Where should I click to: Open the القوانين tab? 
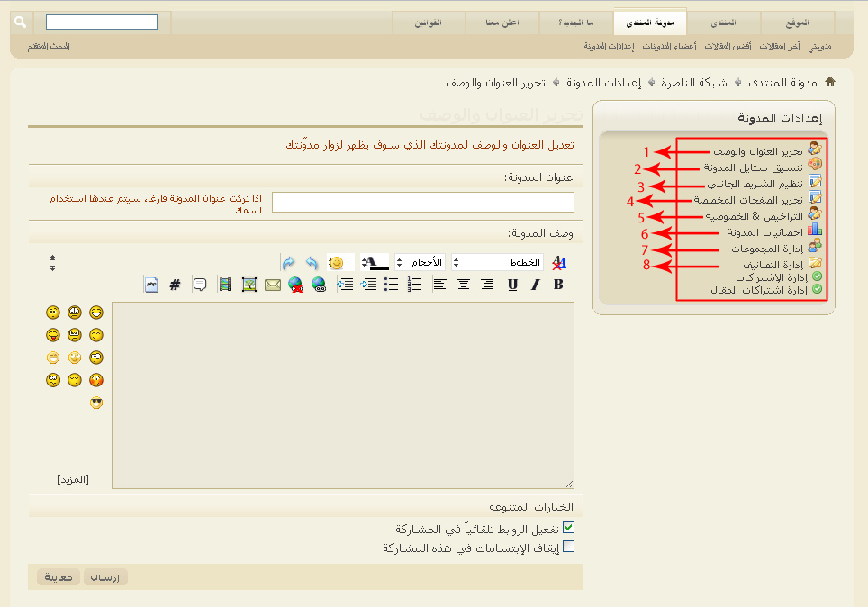(428, 23)
